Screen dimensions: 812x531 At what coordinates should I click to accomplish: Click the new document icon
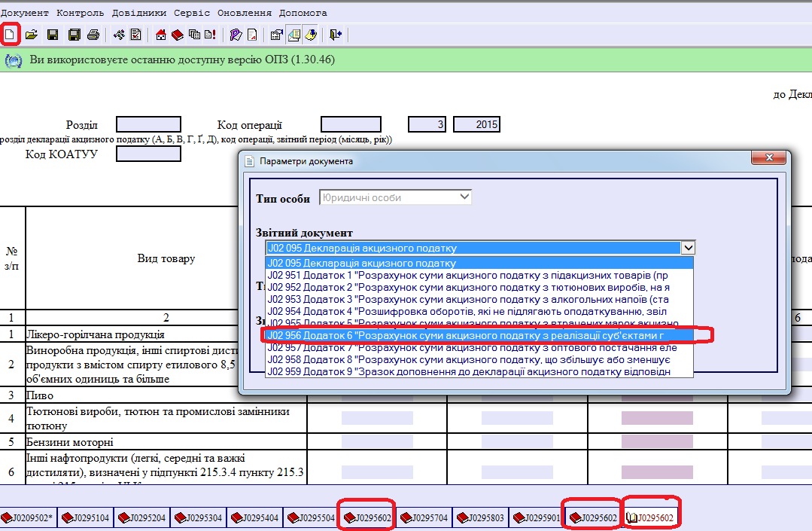10,35
